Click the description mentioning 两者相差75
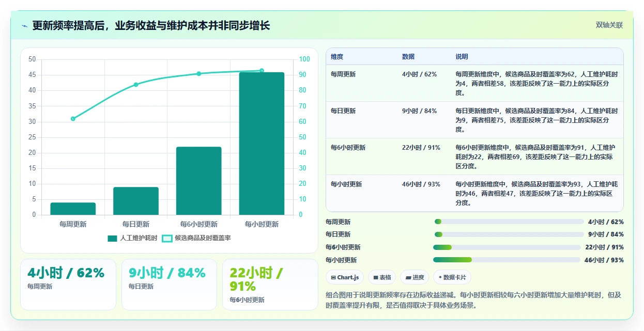Image resolution: width=644 pixels, height=331 pixels. click(536, 120)
